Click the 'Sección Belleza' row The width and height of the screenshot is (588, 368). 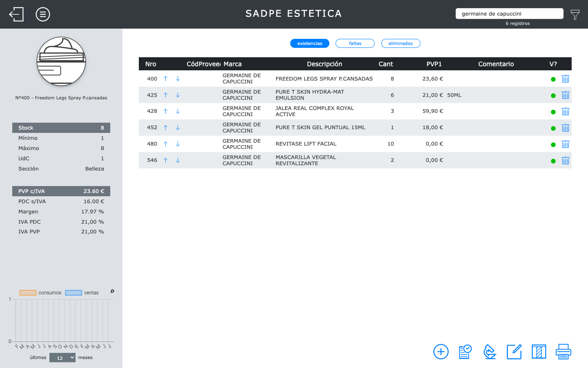pos(61,168)
